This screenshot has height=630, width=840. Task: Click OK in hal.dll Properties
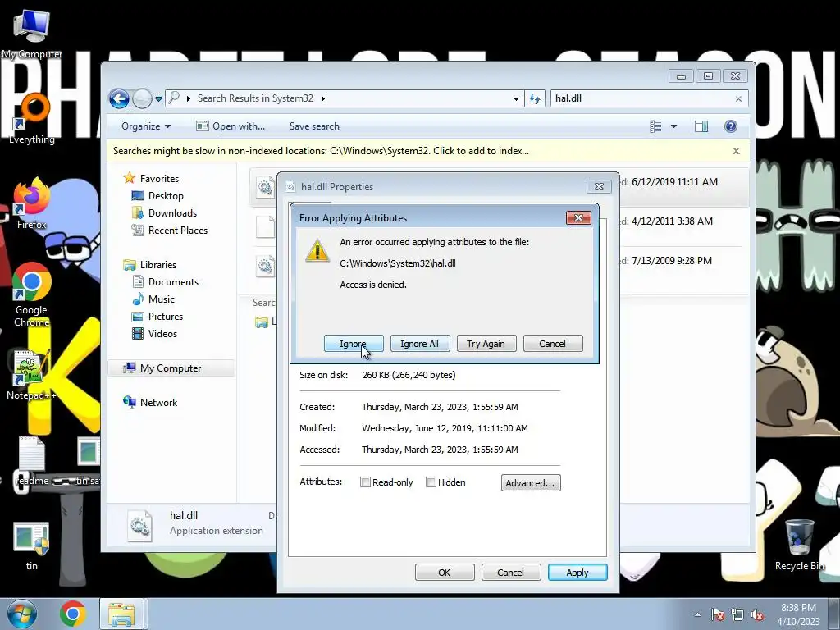pyautogui.click(x=445, y=572)
